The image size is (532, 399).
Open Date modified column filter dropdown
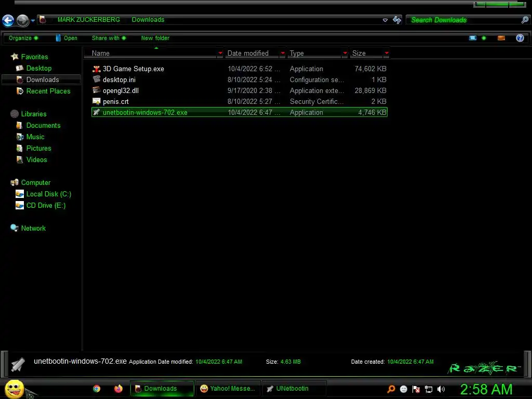coord(283,54)
